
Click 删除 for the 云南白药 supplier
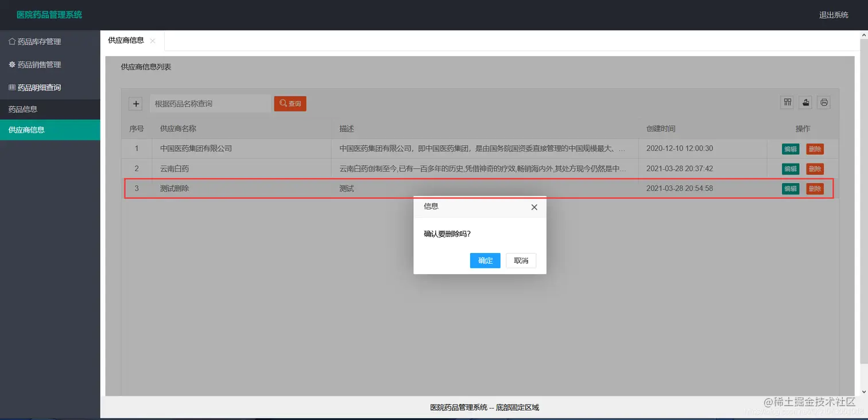tap(815, 168)
